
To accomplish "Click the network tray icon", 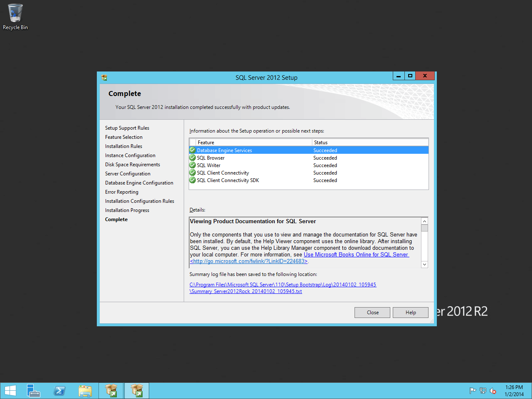I will (483, 391).
